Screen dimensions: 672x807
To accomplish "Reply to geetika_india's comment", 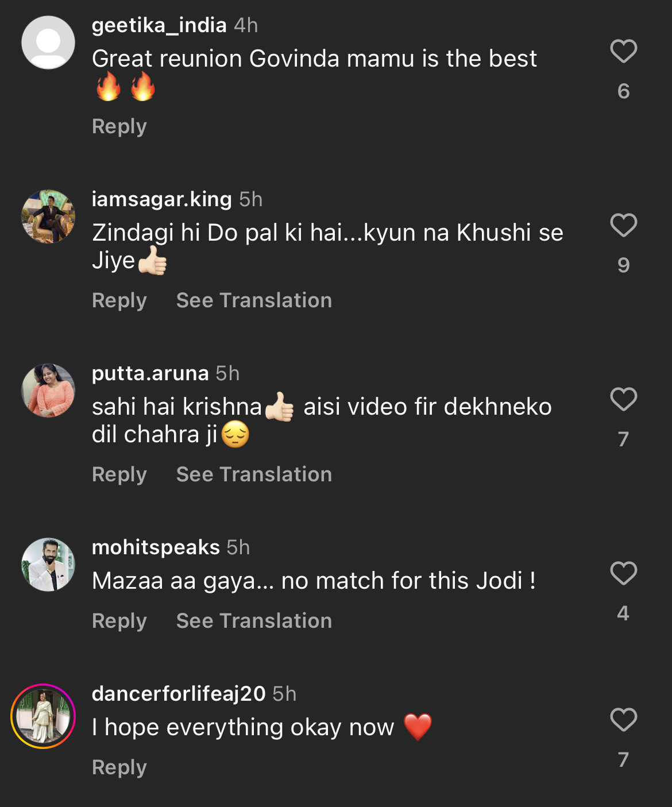I will 119,126.
